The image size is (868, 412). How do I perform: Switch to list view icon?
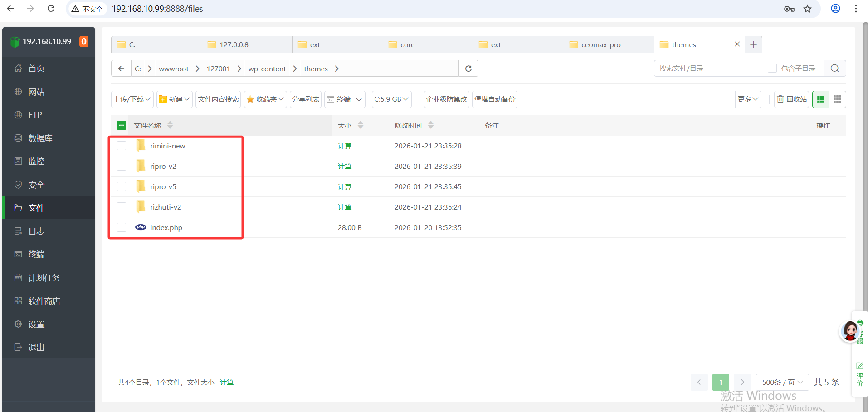point(820,99)
